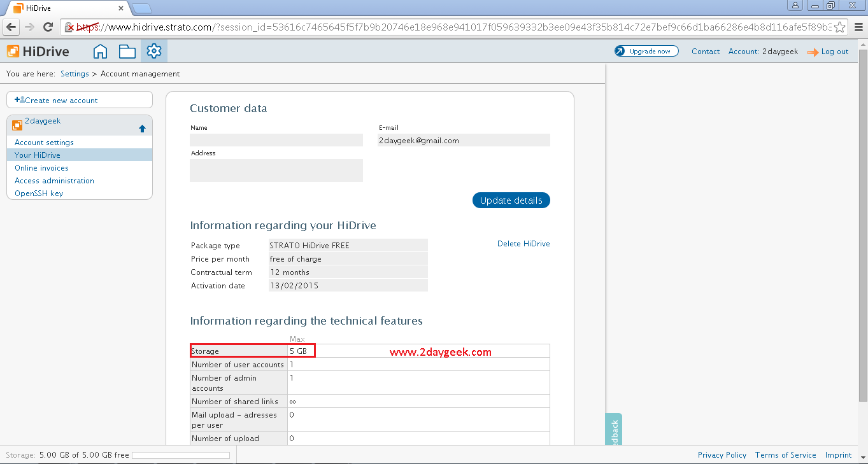The image size is (868, 464).
Task: Click the Log out link
Action: [835, 52]
